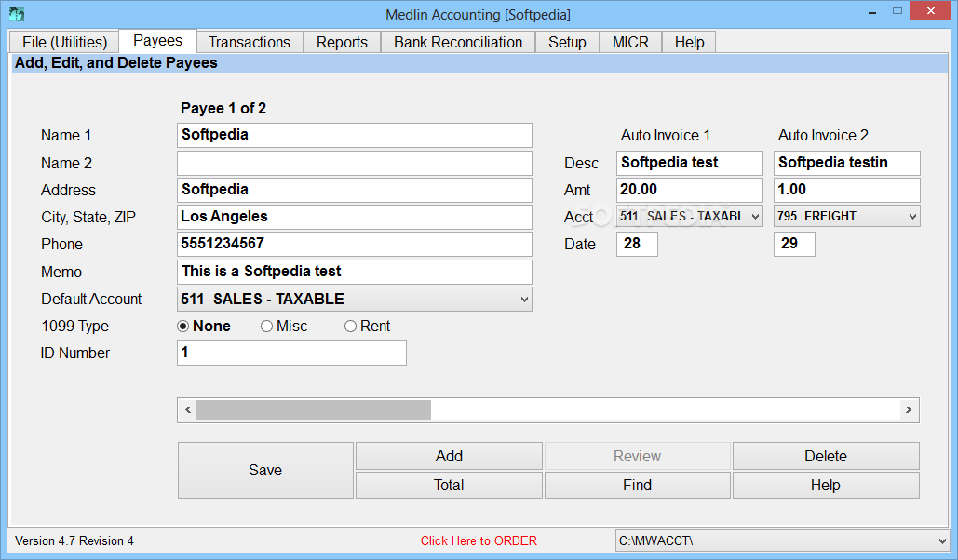Click the payee scrollbar right arrow
Viewport: 958px width, 560px height.
(909, 410)
